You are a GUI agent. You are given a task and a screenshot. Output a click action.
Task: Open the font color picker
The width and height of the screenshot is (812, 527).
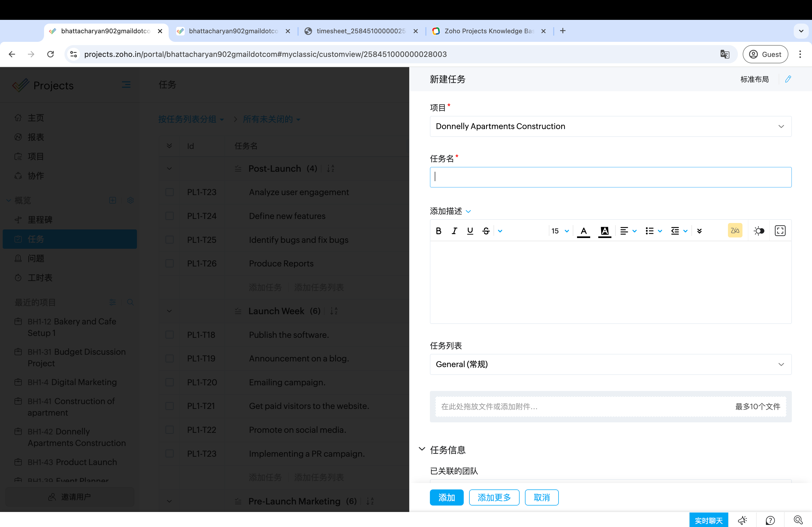click(583, 231)
